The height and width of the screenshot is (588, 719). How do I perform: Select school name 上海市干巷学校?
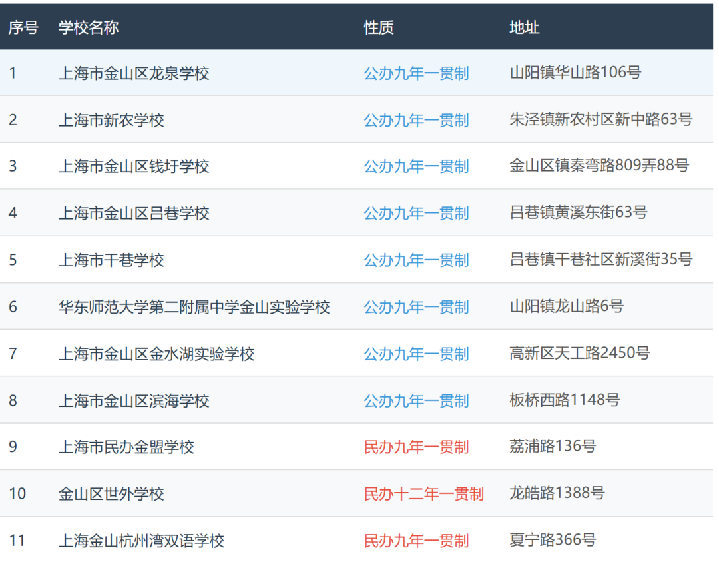[x=111, y=260]
